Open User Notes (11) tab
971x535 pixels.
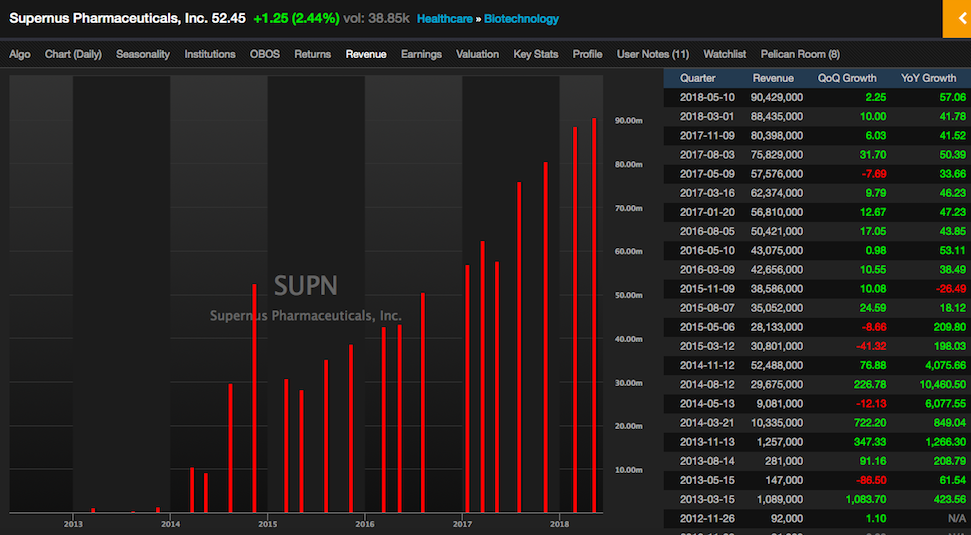(x=653, y=54)
